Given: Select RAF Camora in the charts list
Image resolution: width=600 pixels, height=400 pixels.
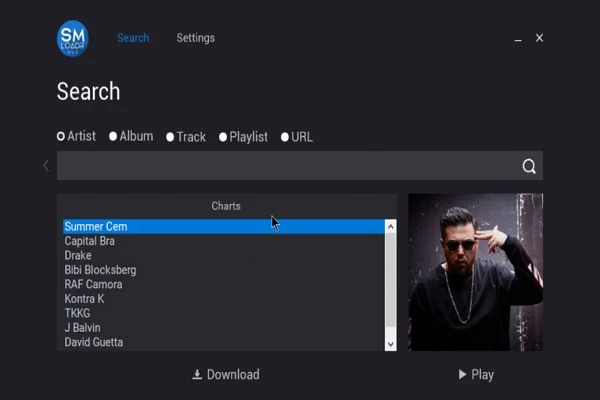Looking at the screenshot, I should click(x=224, y=284).
